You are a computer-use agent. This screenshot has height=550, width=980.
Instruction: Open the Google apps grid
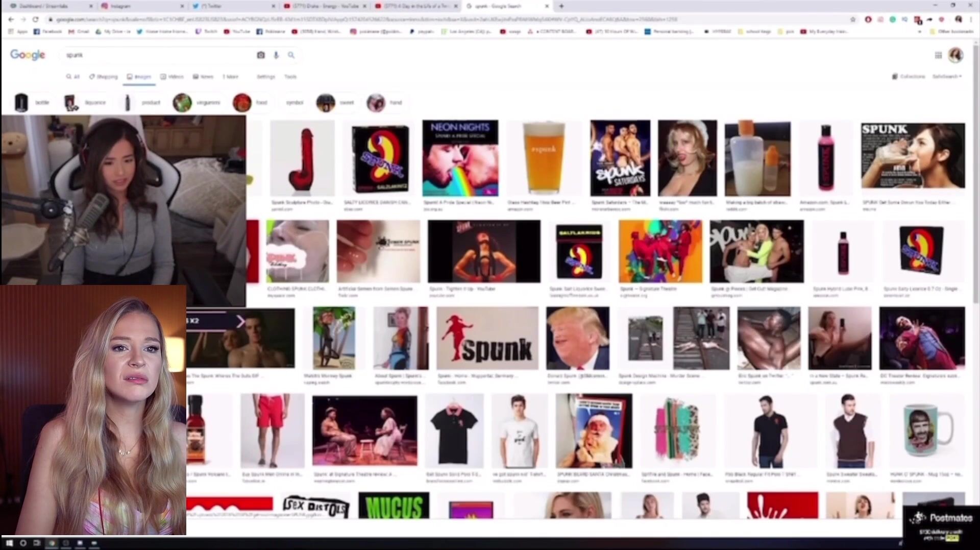click(938, 55)
